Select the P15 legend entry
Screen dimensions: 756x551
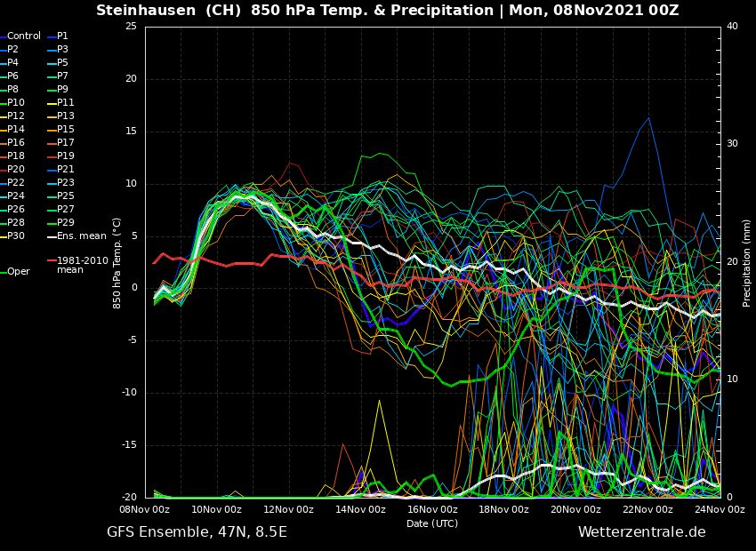(66, 130)
